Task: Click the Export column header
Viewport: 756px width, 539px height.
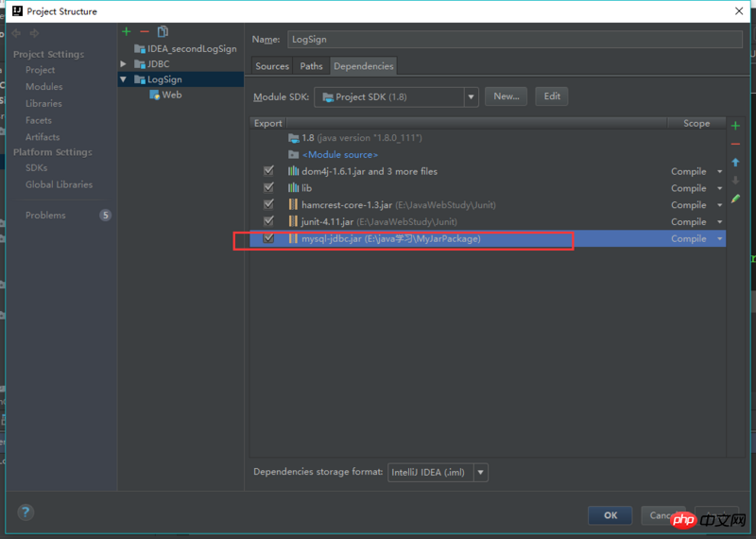Action: (267, 124)
